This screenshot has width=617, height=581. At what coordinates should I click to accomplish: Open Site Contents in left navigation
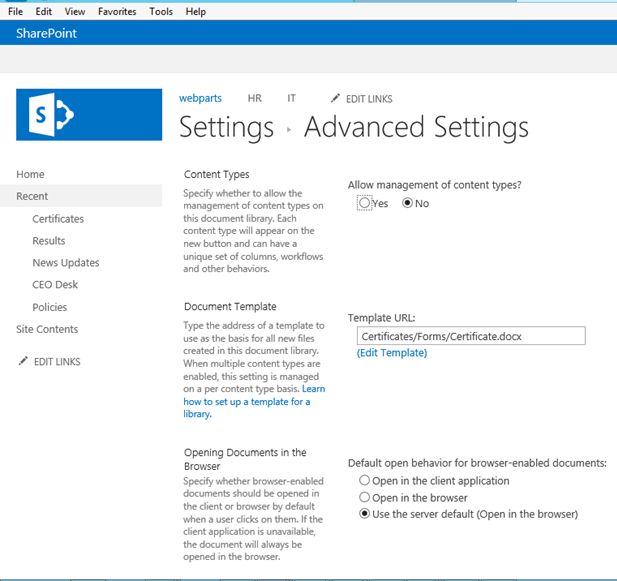pos(47,329)
